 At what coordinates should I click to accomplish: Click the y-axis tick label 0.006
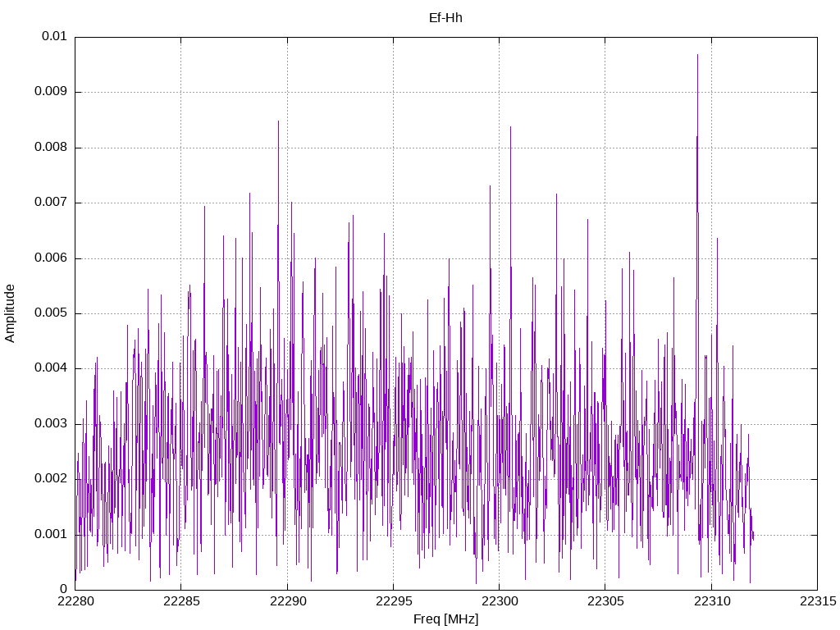point(51,258)
